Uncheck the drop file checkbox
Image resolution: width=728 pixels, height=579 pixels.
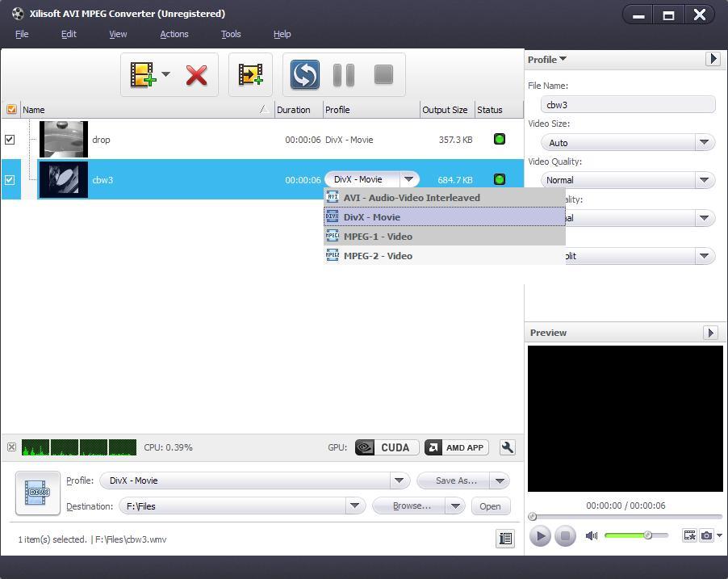(10, 139)
